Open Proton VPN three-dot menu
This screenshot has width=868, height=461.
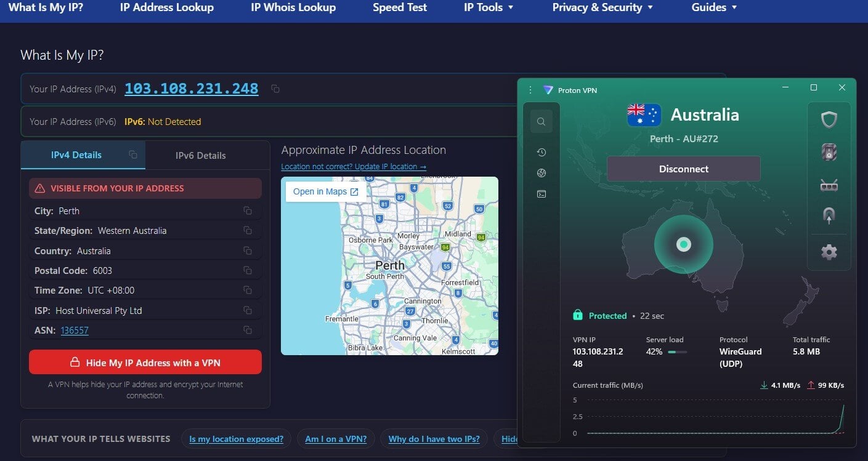click(530, 90)
